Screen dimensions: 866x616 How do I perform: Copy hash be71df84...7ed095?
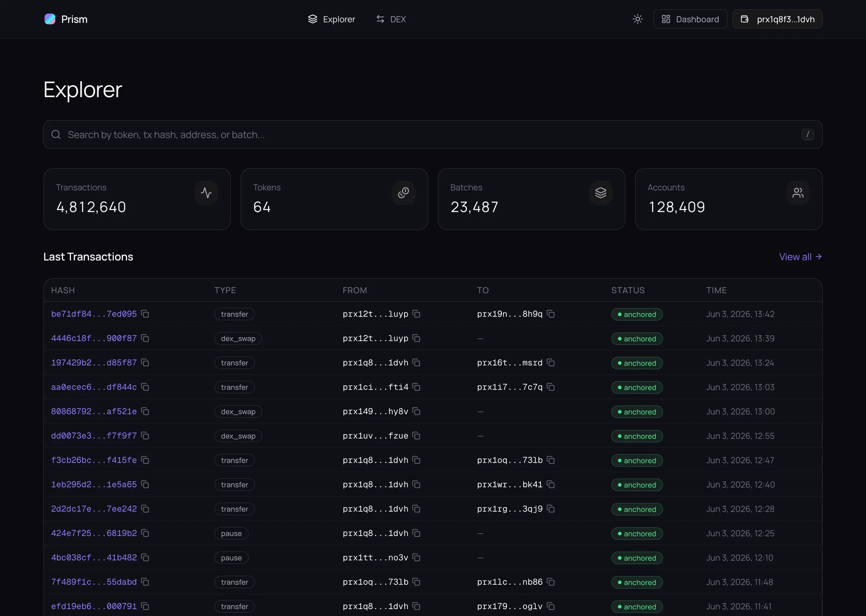[x=145, y=314]
